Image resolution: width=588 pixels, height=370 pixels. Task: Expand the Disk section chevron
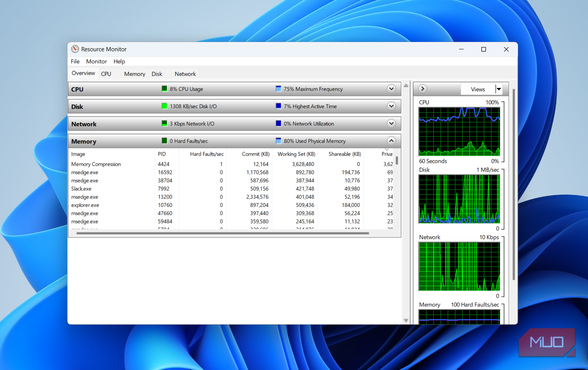[391, 106]
